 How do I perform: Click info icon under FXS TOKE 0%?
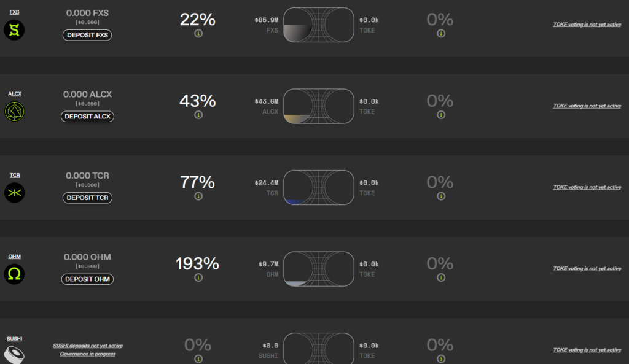[440, 34]
